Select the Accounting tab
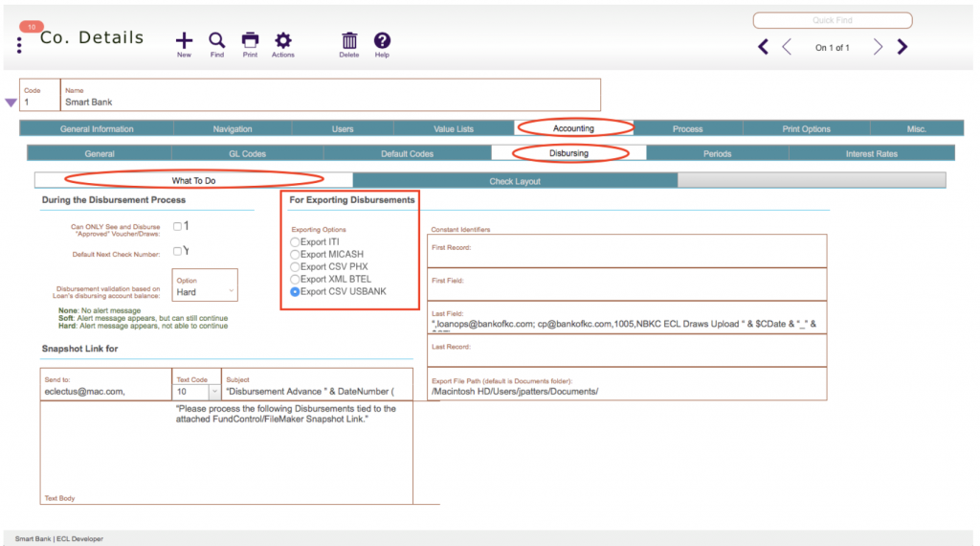980x546 pixels. pyautogui.click(x=574, y=128)
